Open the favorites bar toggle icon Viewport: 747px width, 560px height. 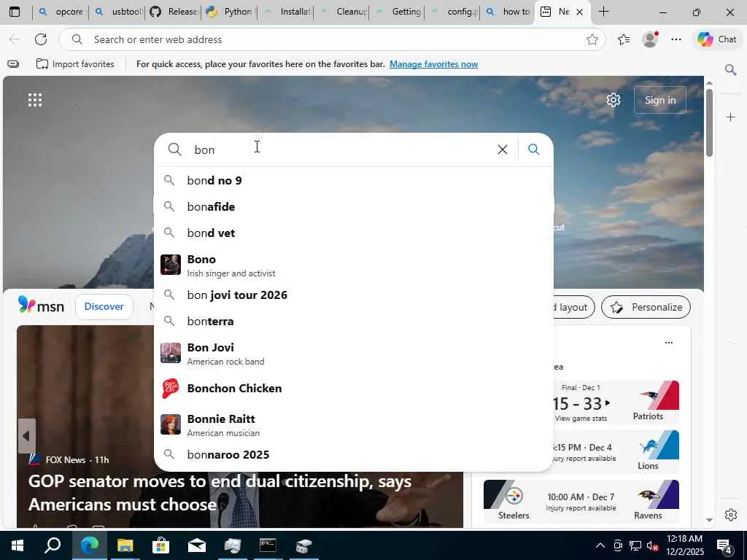click(13, 64)
